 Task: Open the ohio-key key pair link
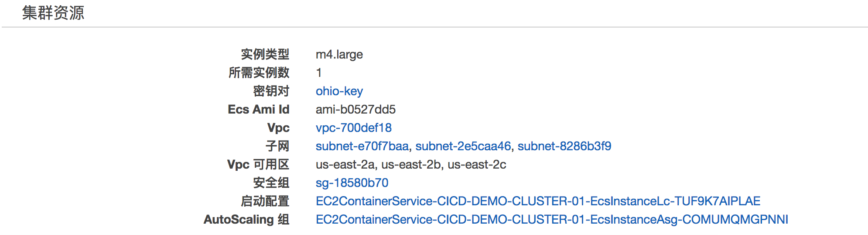pos(339,91)
